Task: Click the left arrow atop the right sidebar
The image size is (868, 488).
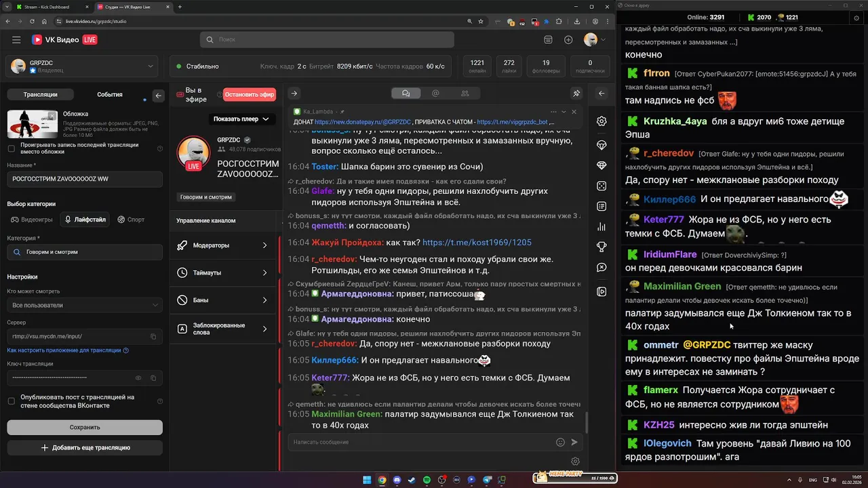Action: click(x=601, y=94)
